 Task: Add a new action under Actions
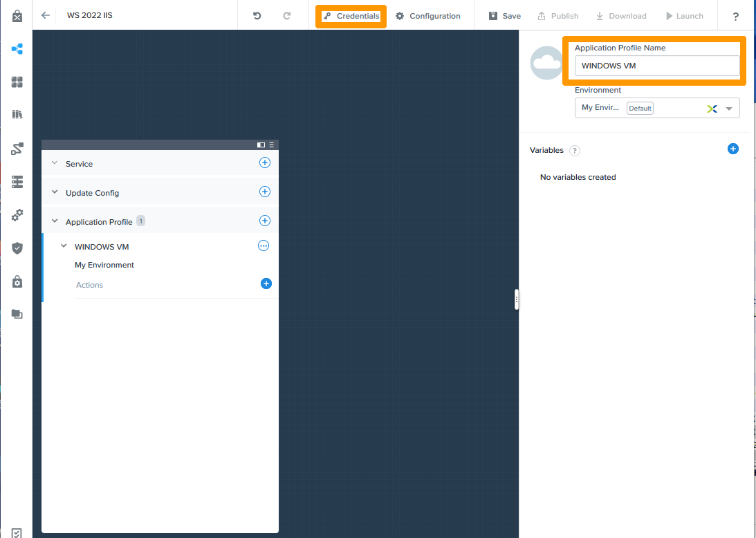pos(266,284)
